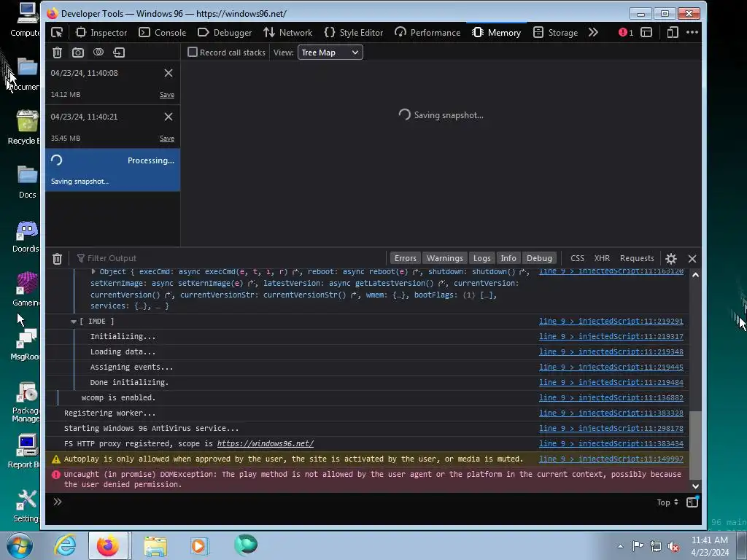Open source link injectedScript:11:149997

click(x=611, y=459)
